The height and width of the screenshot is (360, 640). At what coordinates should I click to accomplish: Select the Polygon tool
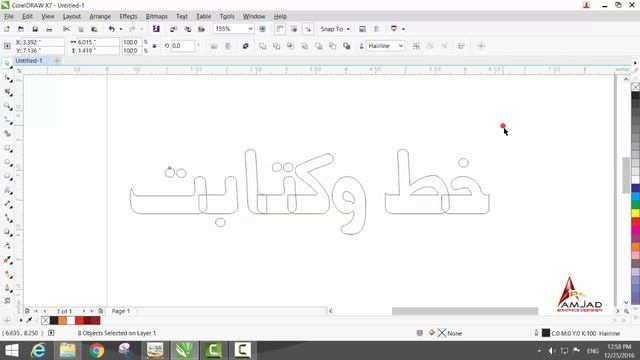[7, 176]
